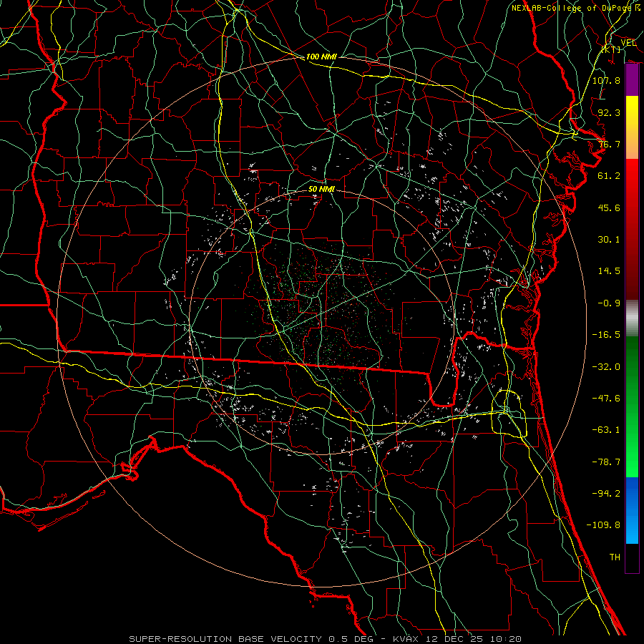This screenshot has width=644, height=644.
Task: Click the 92.3 value on the velocity scale
Action: pos(609,112)
